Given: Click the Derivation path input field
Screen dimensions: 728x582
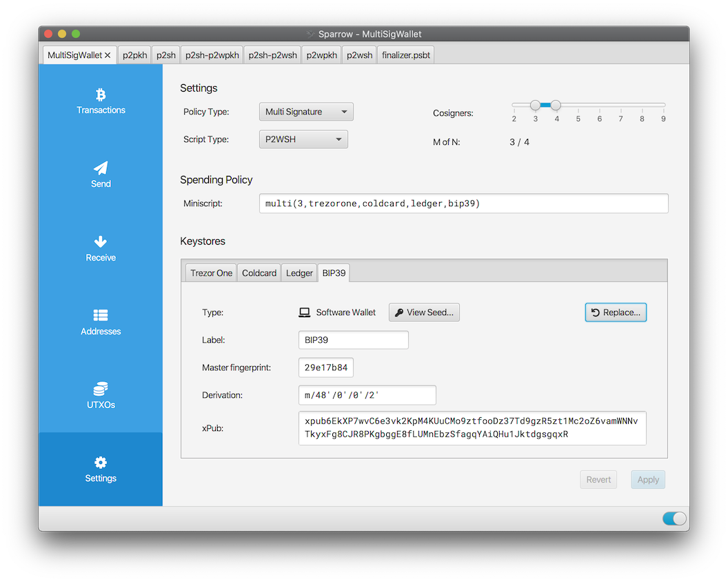Looking at the screenshot, I should (x=367, y=395).
